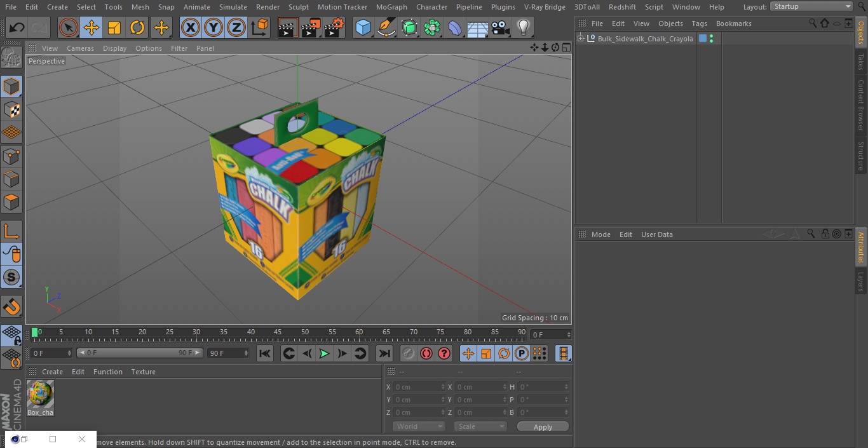868x448 pixels.
Task: Go to end of animation
Action: [384, 353]
